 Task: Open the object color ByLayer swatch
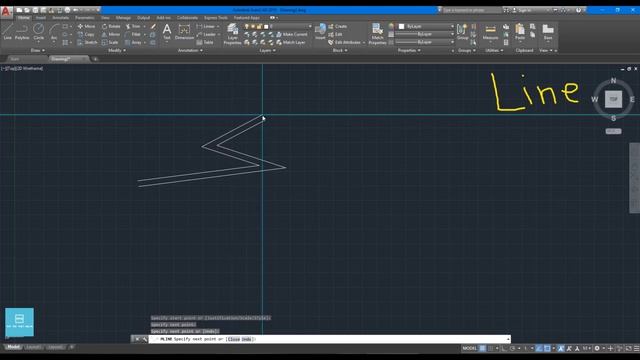point(402,26)
